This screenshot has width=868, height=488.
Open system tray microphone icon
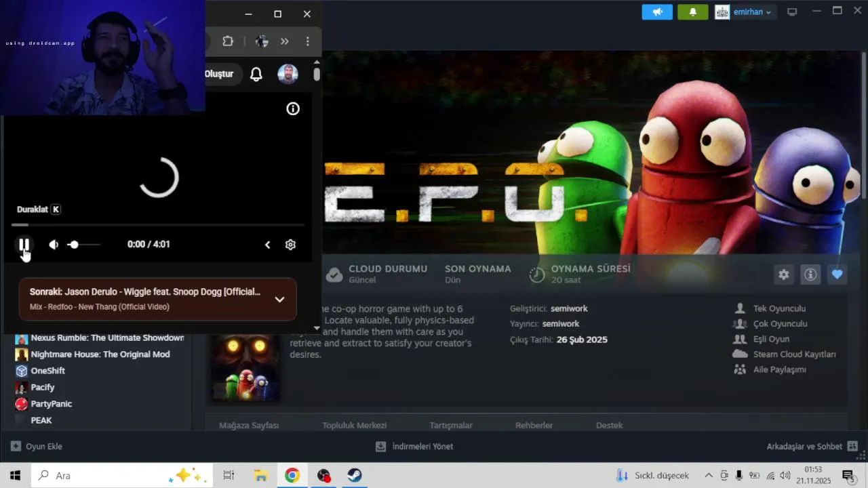(x=739, y=475)
